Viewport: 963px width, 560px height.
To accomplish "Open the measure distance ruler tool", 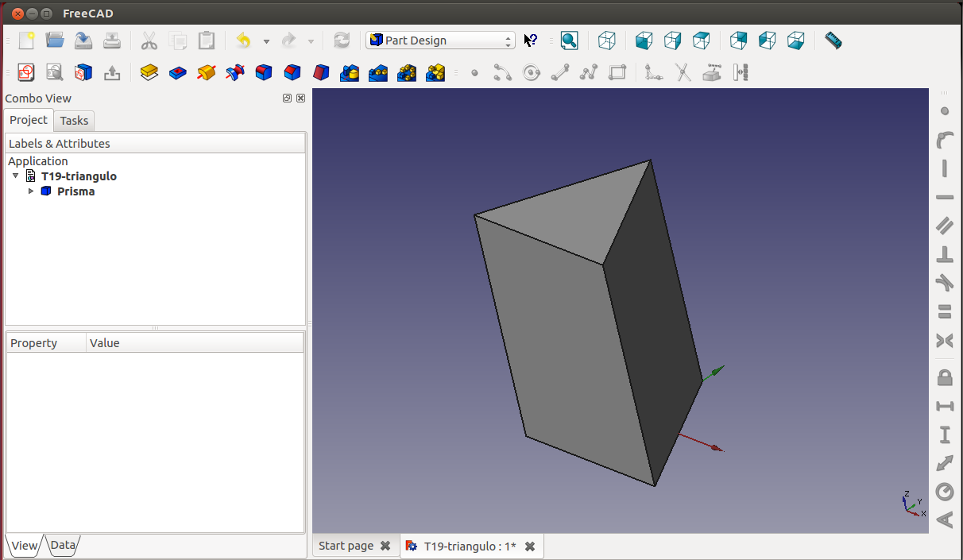I will tap(833, 41).
